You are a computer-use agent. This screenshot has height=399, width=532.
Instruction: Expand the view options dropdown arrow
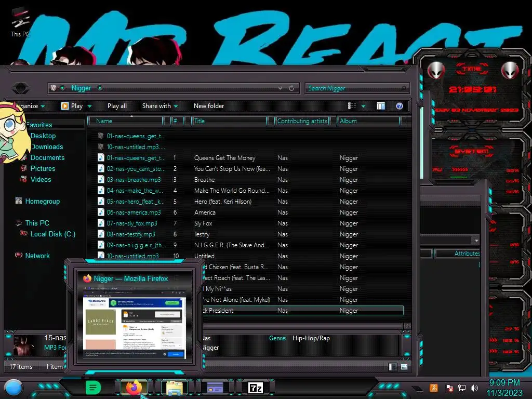click(363, 106)
